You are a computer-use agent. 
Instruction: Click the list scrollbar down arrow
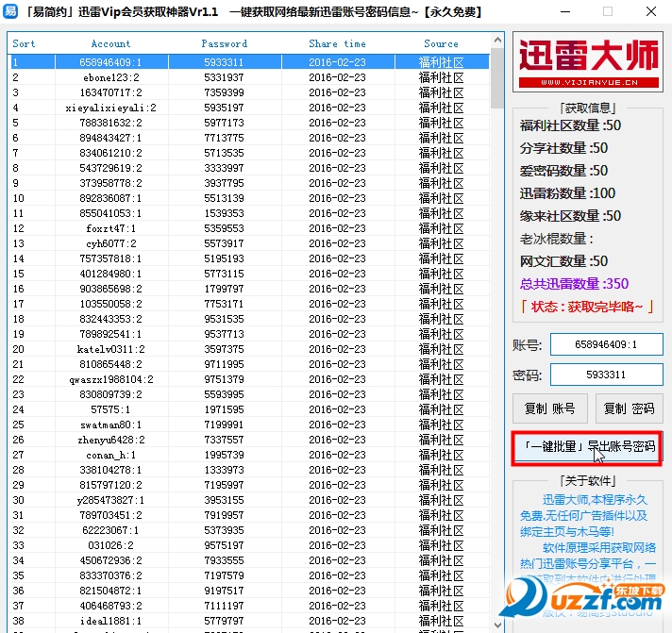pyautogui.click(x=497, y=625)
